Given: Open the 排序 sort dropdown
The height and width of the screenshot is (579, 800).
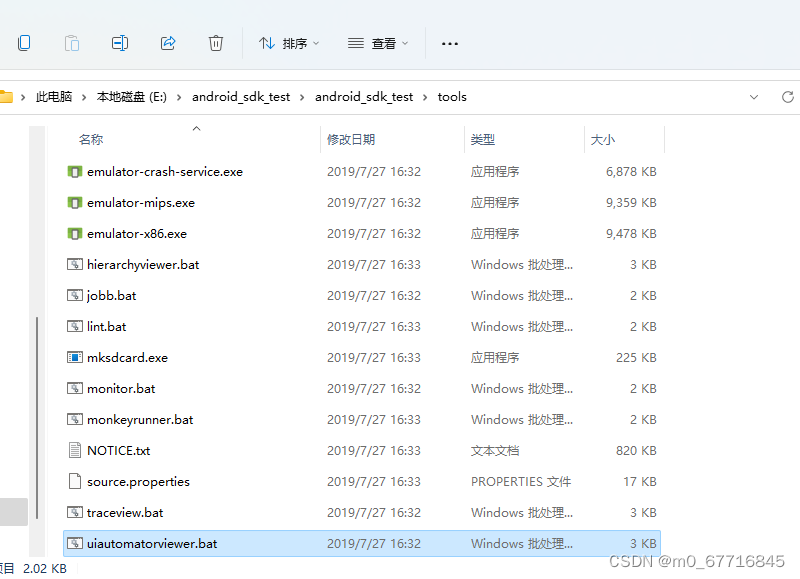Looking at the screenshot, I should point(288,43).
